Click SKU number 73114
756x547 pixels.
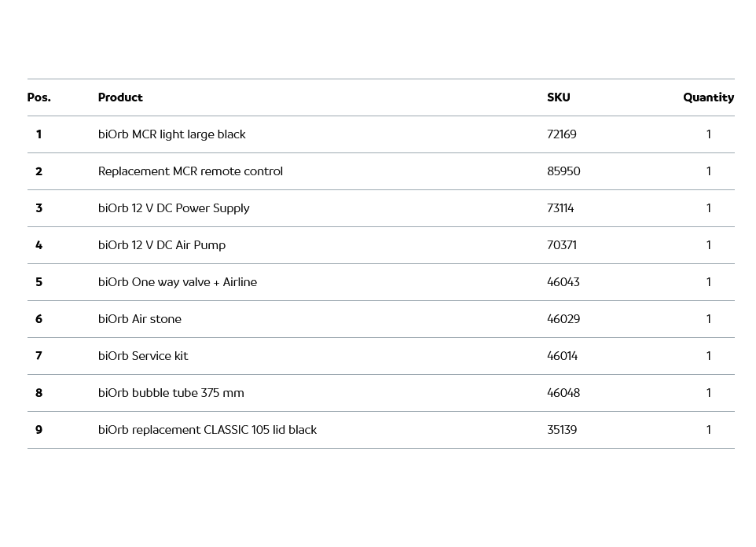click(560, 208)
